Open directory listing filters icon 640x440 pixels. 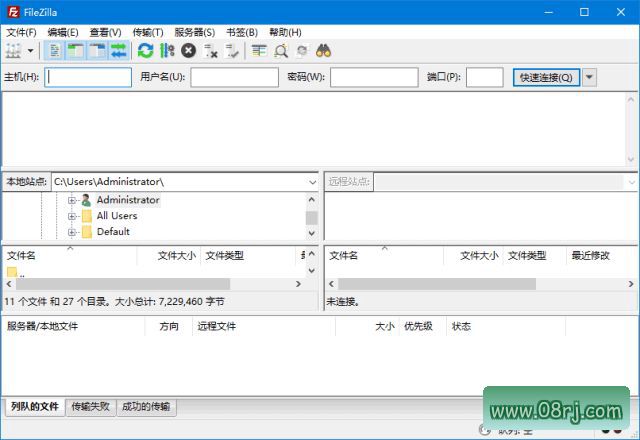[259, 50]
